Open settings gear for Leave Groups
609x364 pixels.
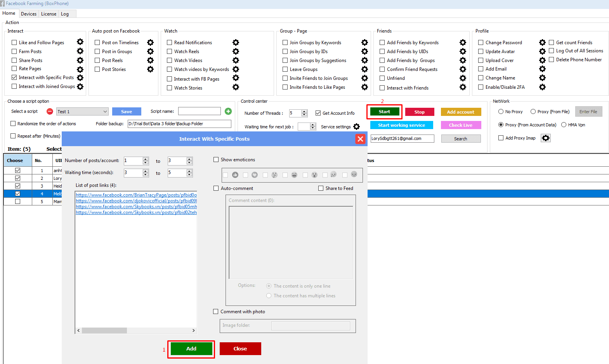point(364,69)
